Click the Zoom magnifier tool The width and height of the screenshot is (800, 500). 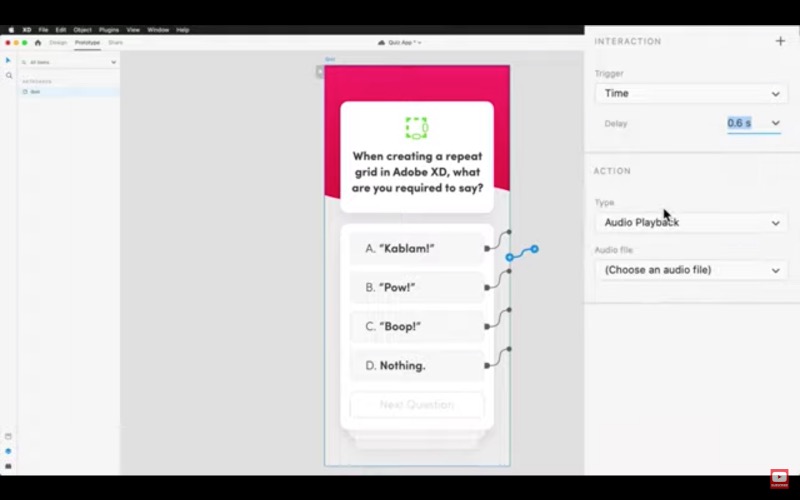coord(9,76)
